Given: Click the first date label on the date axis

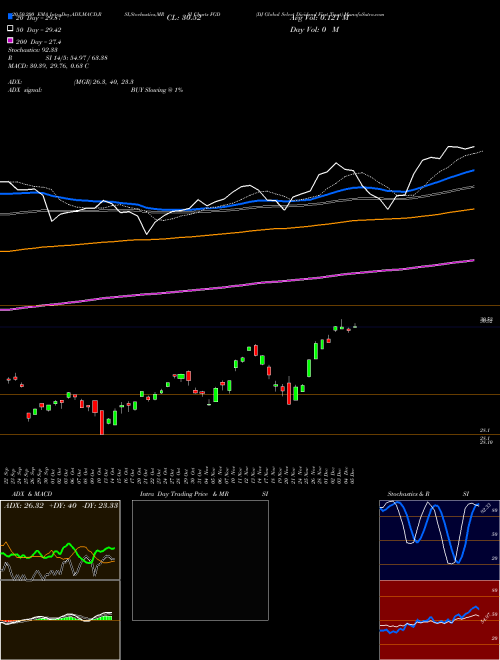Looking at the screenshot, I should [x=8, y=475].
